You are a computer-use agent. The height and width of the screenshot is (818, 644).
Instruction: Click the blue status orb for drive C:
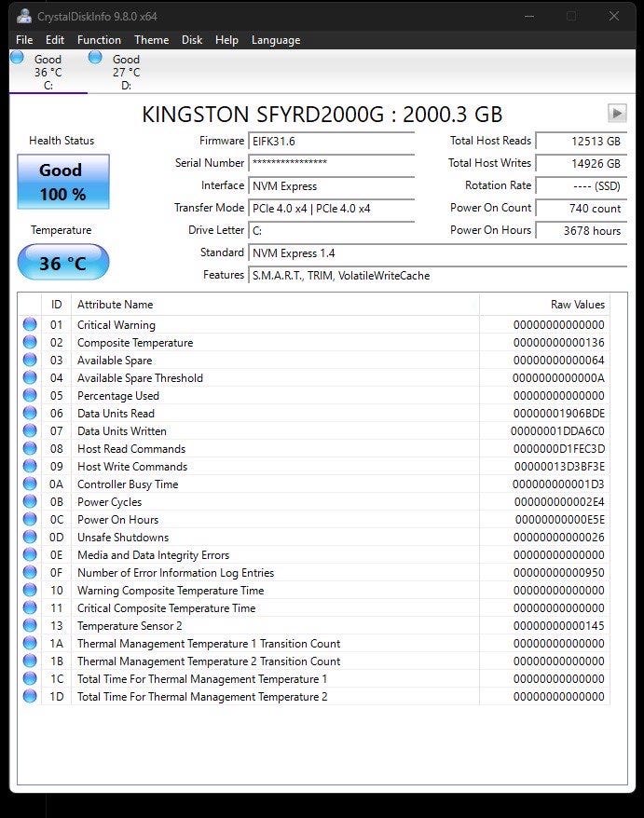pos(17,57)
